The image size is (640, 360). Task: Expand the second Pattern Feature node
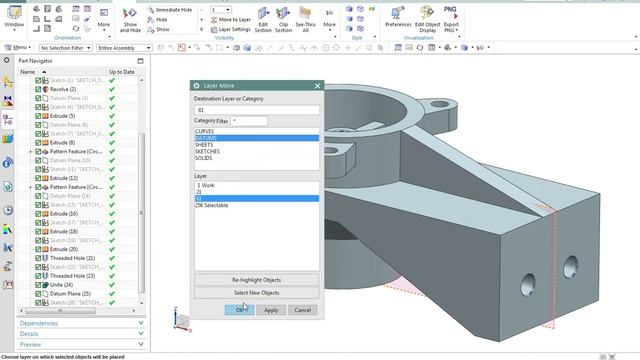[x=30, y=187]
